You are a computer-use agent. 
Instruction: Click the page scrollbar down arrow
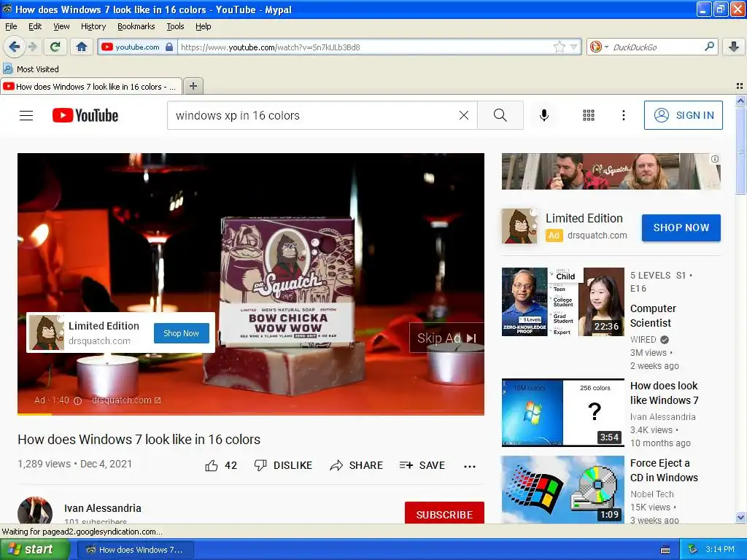740,517
